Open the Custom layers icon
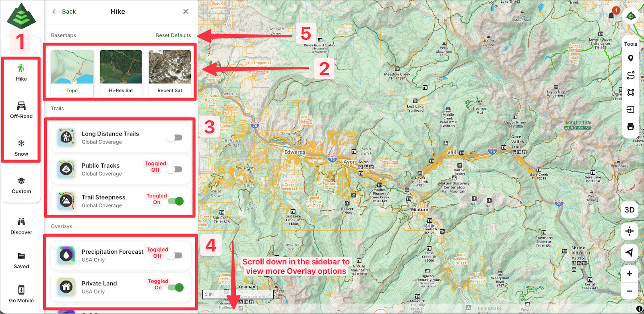The height and width of the screenshot is (314, 644). click(x=21, y=181)
